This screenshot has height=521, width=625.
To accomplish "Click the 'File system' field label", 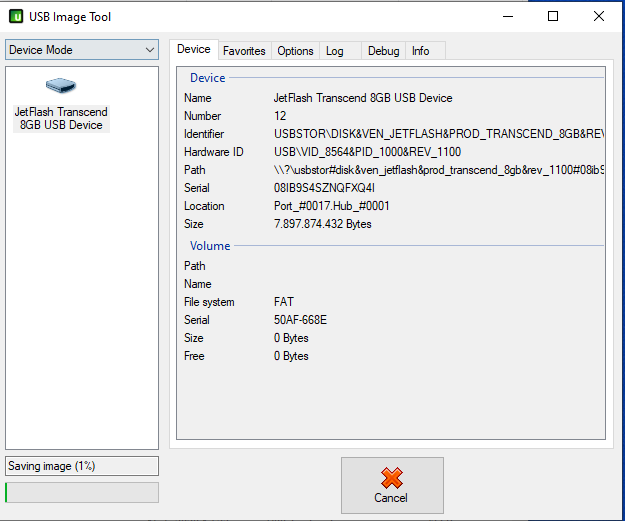I will pos(209,302).
